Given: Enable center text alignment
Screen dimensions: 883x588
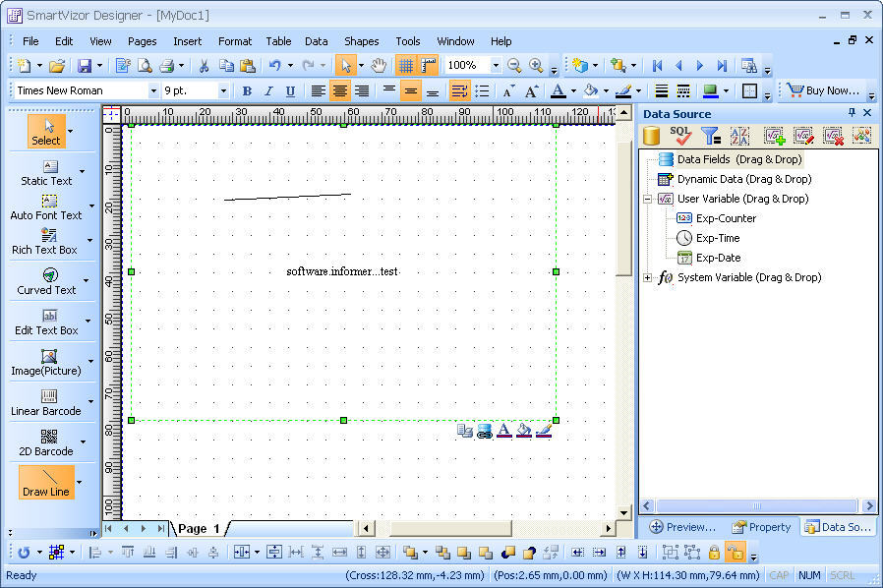Looking at the screenshot, I should click(x=339, y=89).
